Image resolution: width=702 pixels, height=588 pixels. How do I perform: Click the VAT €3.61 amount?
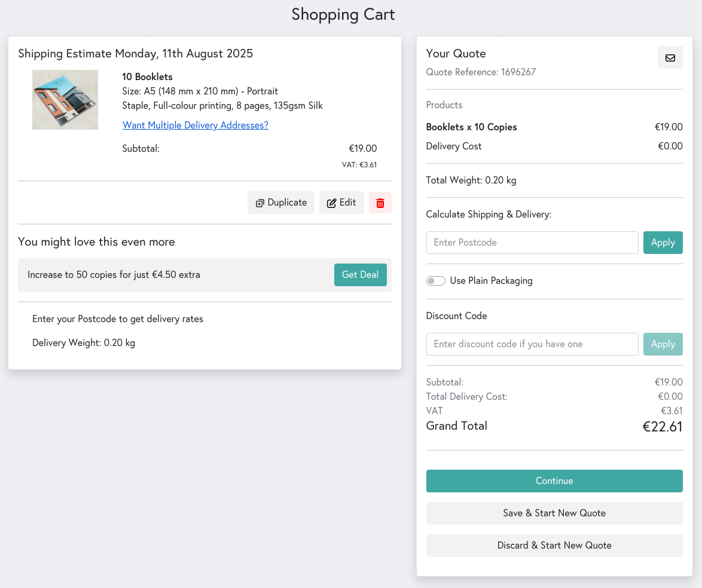673,411
